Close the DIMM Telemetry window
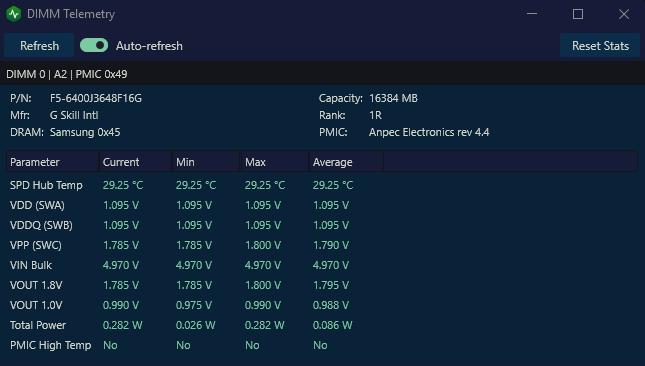This screenshot has height=366, width=645. pyautogui.click(x=624, y=14)
